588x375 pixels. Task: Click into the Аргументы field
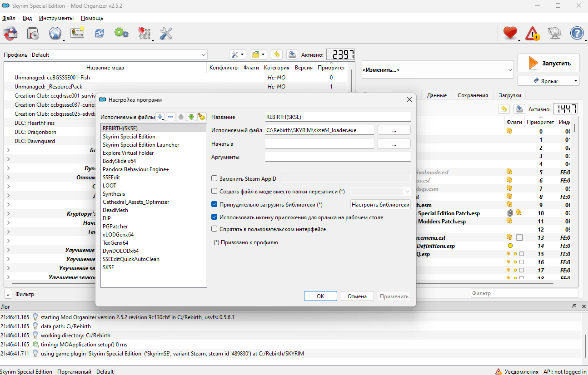click(338, 157)
